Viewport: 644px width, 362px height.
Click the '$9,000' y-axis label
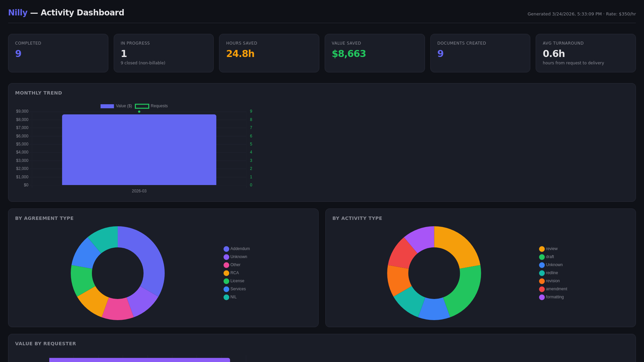pyautogui.click(x=22, y=111)
